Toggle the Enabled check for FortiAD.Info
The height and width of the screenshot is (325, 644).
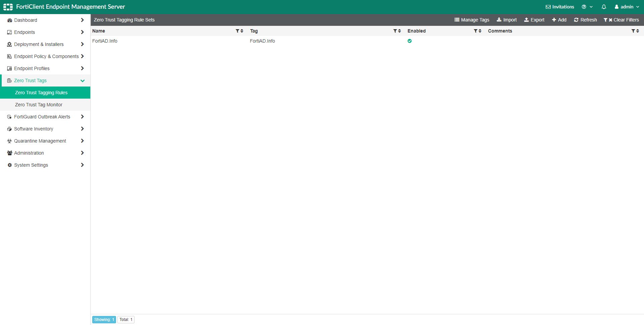point(410,41)
